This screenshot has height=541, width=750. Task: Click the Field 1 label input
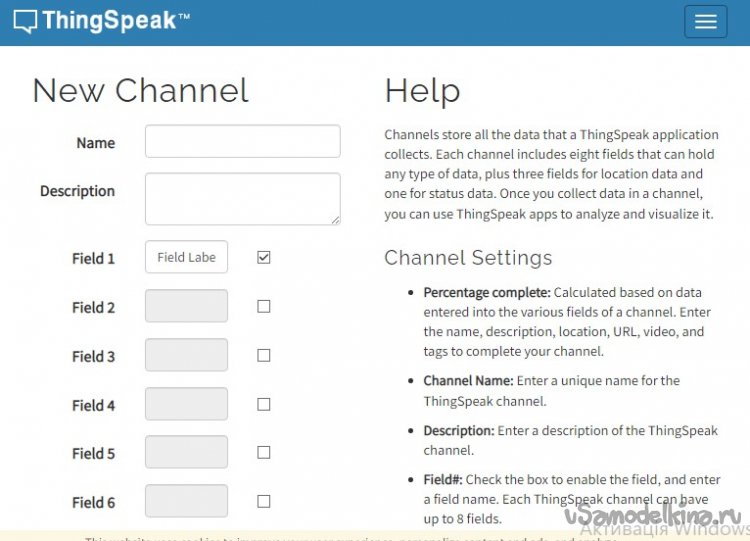click(x=186, y=257)
